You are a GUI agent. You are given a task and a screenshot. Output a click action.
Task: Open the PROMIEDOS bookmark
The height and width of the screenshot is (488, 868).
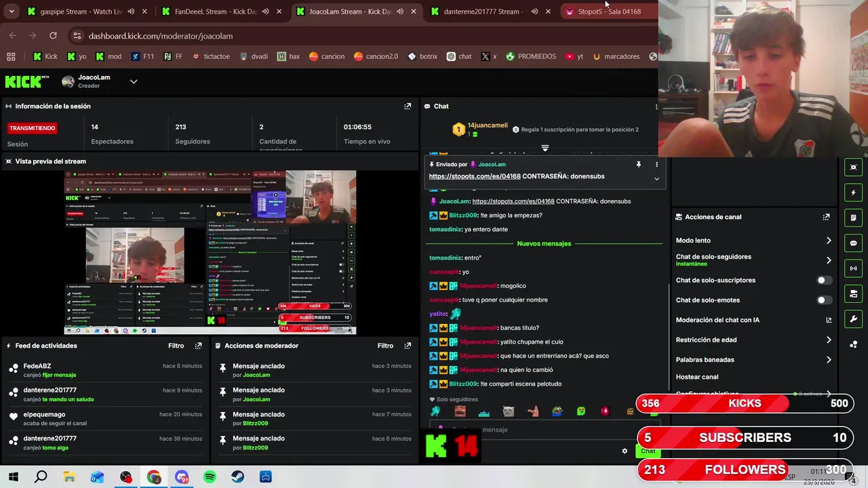531,56
